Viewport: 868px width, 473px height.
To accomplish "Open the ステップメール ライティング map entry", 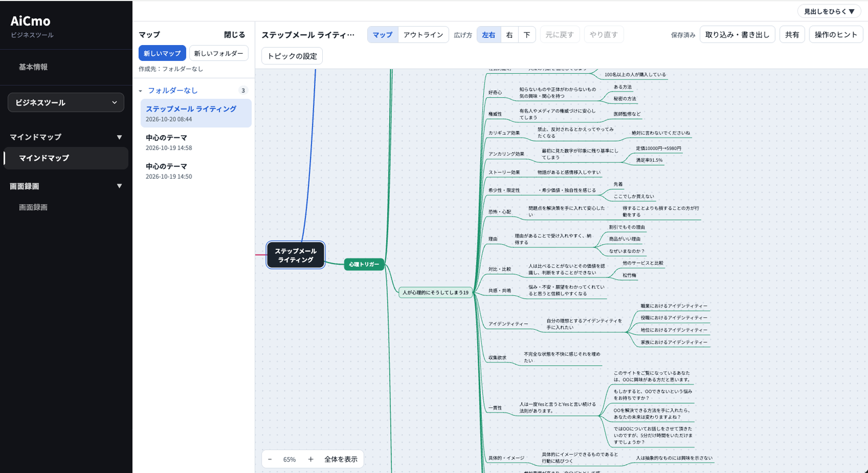I will click(x=196, y=113).
